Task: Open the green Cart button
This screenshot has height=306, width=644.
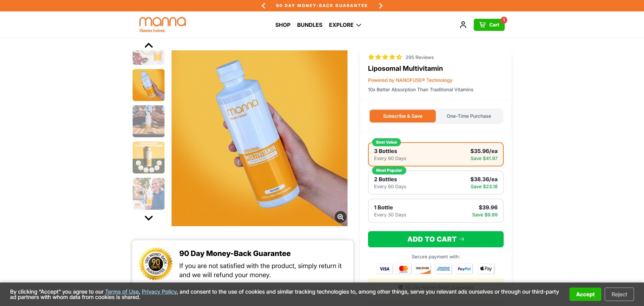Action: 489,25
